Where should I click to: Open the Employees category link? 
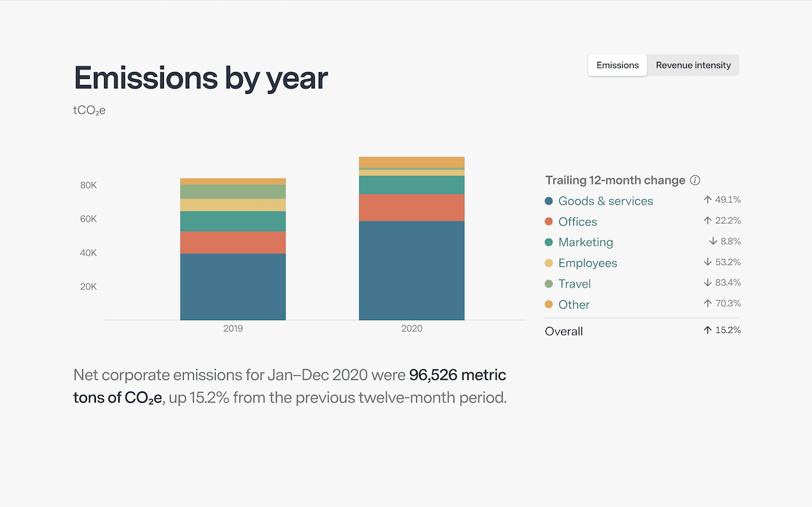588,263
